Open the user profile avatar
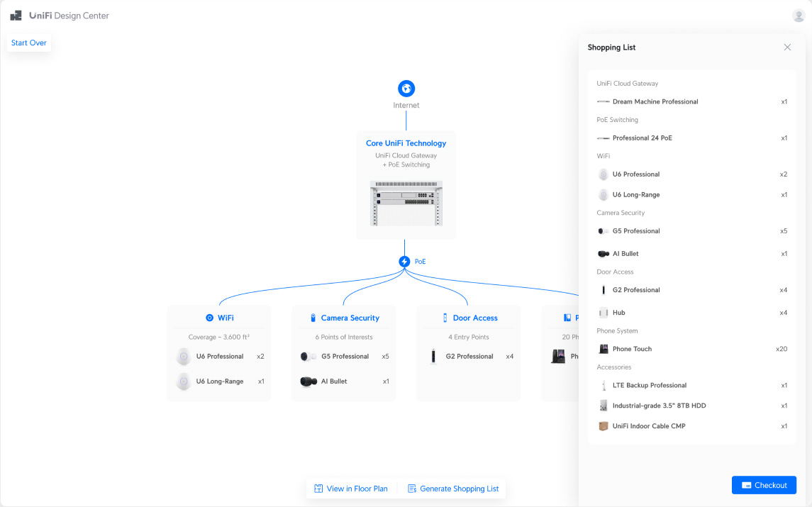Image resolution: width=812 pixels, height=507 pixels. 799,16
